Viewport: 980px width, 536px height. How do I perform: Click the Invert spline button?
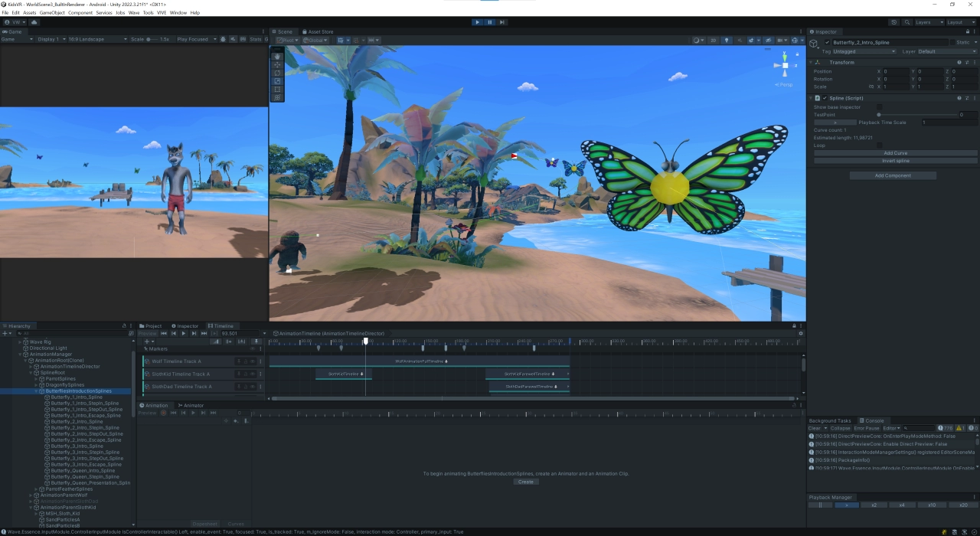[895, 161]
